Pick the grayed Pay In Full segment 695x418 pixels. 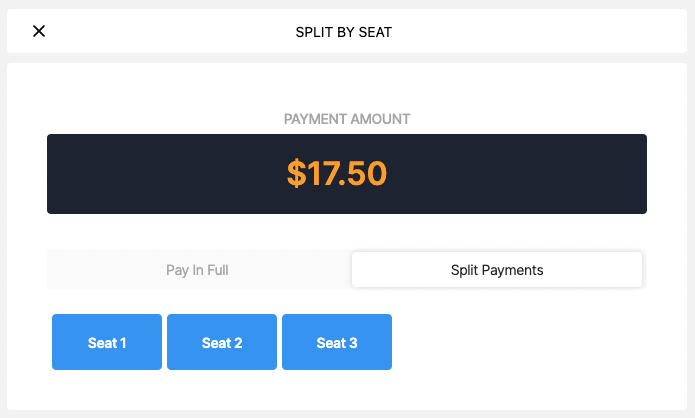197,270
